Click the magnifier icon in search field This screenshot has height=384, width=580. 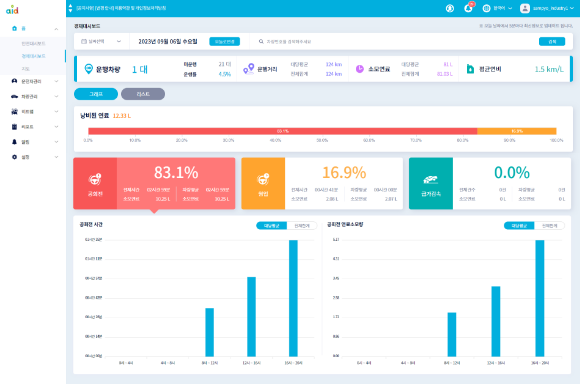261,41
